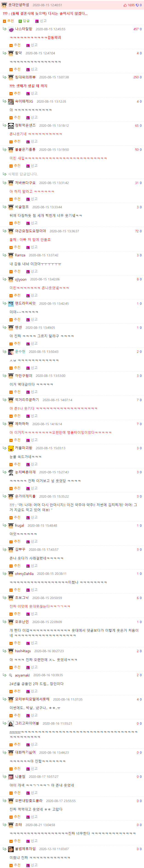
Task: Open username ohmyDahlia
Action: (24, 573)
